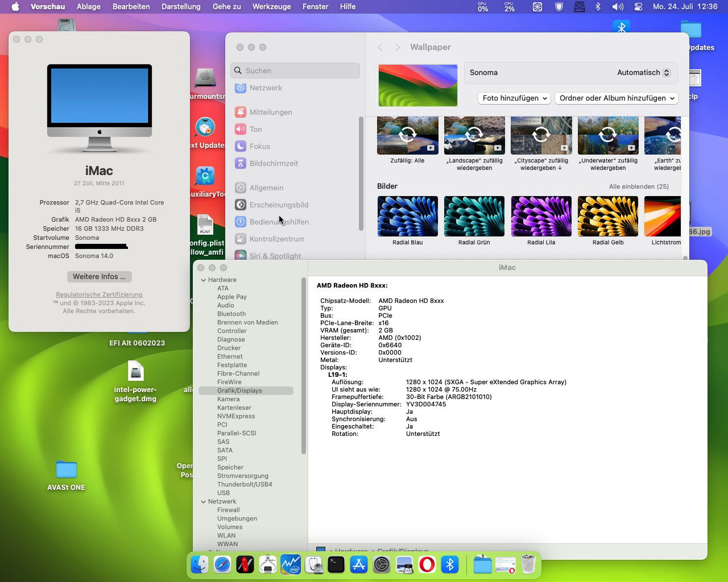Open Control Center in menu bar
The image size is (728, 582).
[x=638, y=7]
